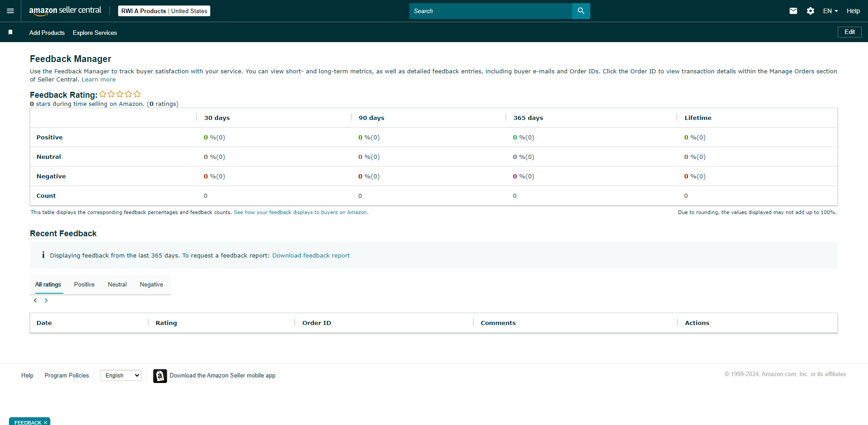Open Help in the top bar

tap(853, 11)
